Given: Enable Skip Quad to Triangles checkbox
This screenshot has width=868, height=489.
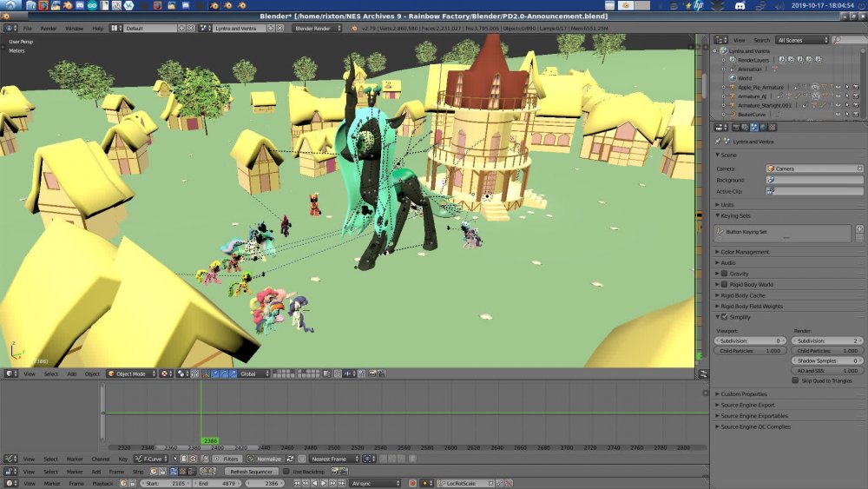Looking at the screenshot, I should pyautogui.click(x=795, y=380).
